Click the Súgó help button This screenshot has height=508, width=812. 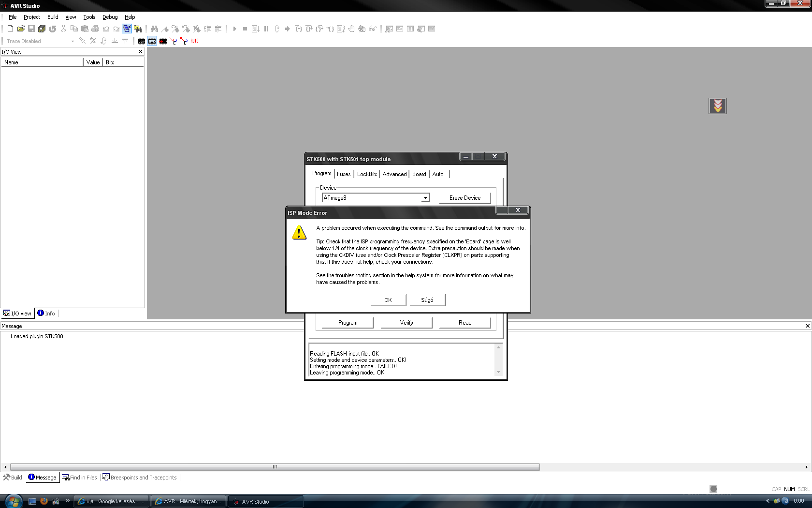click(x=427, y=300)
